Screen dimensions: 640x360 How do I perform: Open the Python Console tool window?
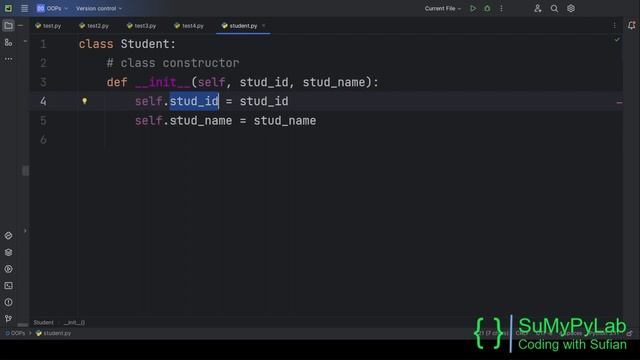[8, 236]
